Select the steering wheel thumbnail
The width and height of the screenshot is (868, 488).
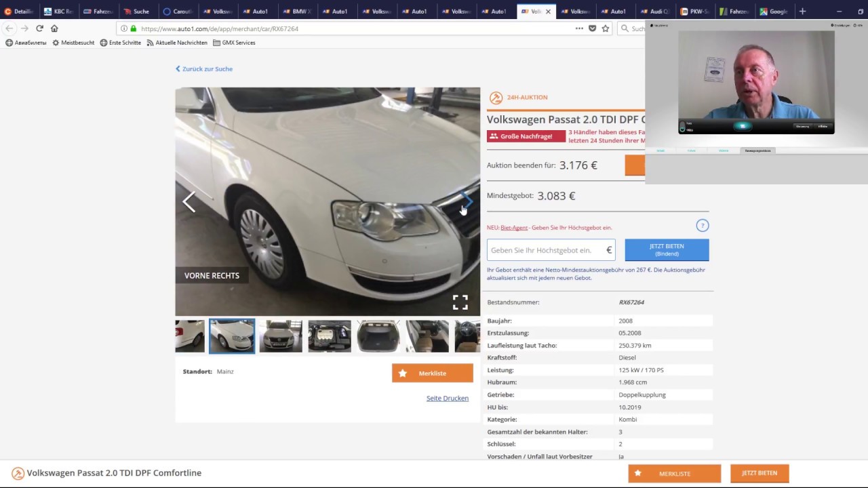[x=467, y=336]
